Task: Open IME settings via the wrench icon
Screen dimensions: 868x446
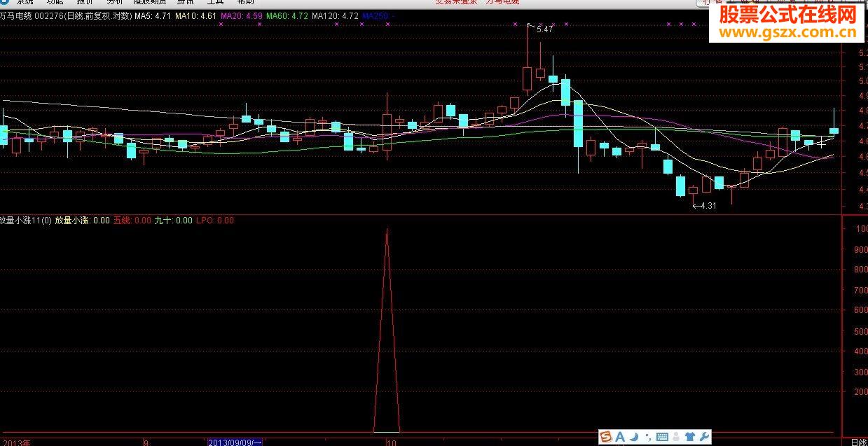Action: [x=704, y=438]
